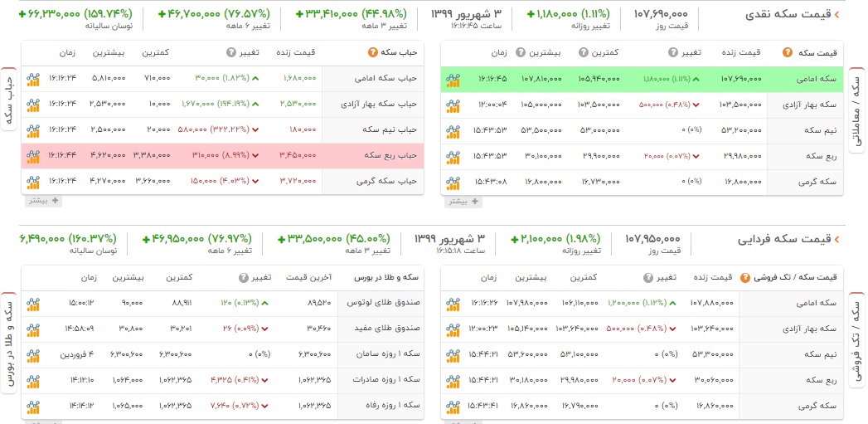The width and height of the screenshot is (868, 424).
Task: Open chart icon for سکه گرمی in معاملاتی table
Action: click(x=453, y=182)
